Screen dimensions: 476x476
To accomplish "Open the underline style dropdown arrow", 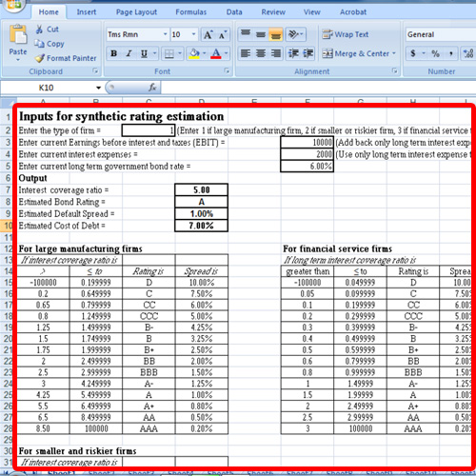I will tap(154, 53).
